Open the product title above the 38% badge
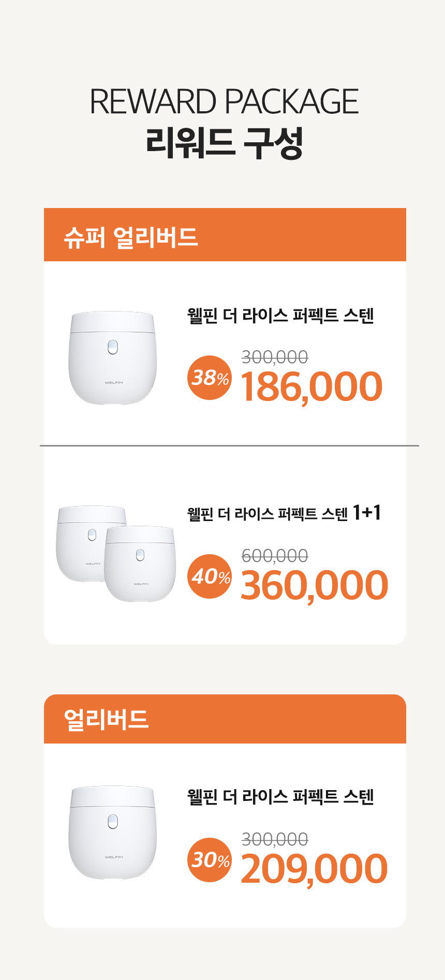This screenshot has width=445, height=980. click(280, 315)
